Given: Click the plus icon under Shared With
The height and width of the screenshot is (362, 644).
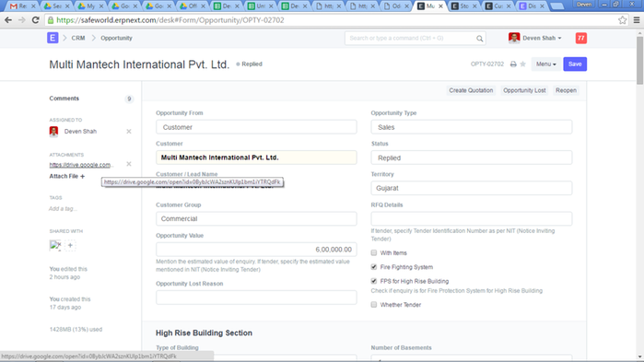Looking at the screenshot, I should click(x=70, y=245).
